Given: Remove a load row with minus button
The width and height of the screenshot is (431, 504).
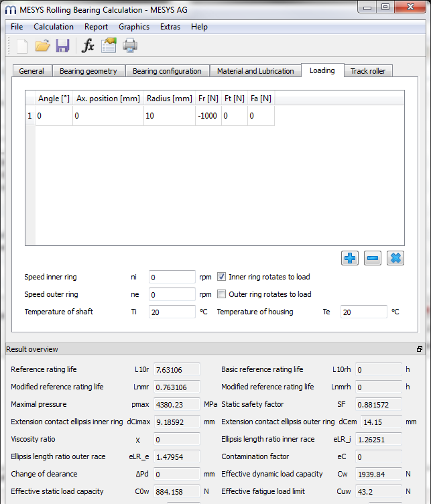Looking at the screenshot, I should pos(373,258).
